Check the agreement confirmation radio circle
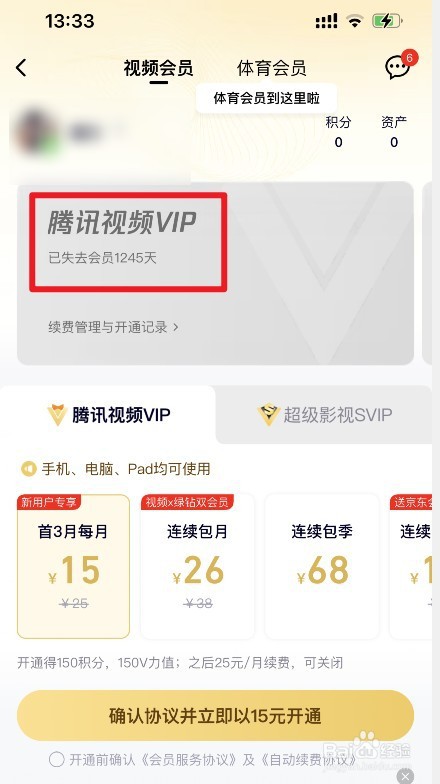The width and height of the screenshot is (440, 784). (x=56, y=760)
